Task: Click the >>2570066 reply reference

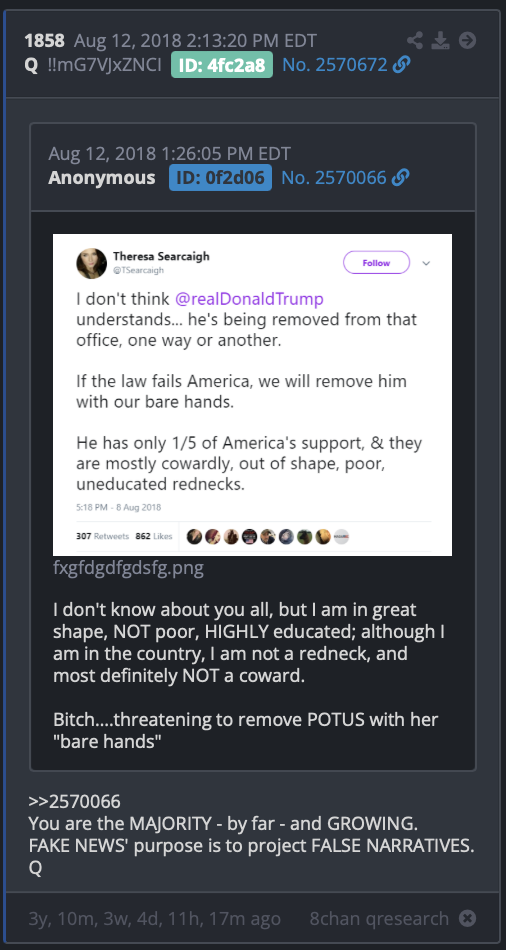Action: 75,802
